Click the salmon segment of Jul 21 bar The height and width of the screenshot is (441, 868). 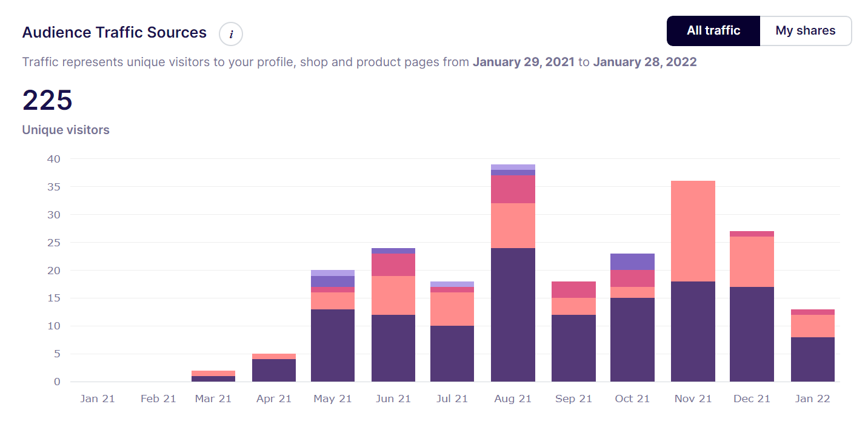[x=452, y=309]
